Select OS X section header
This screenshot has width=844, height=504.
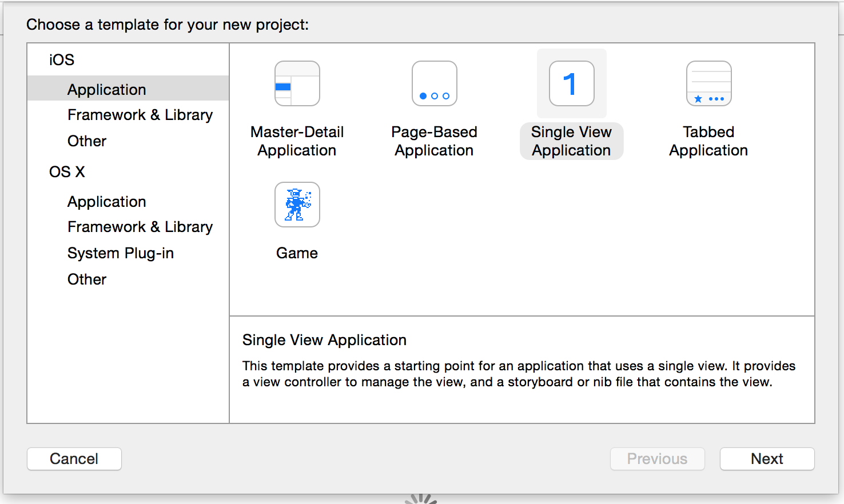click(67, 172)
